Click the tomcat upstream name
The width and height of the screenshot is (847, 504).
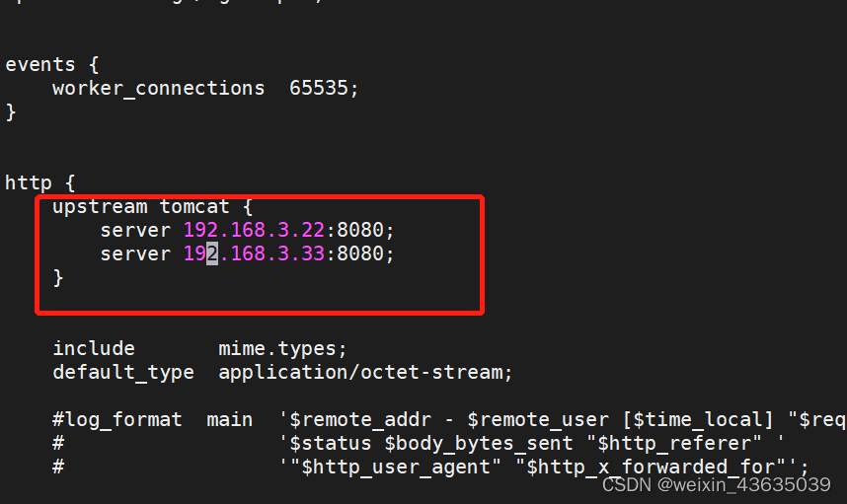[194, 207]
